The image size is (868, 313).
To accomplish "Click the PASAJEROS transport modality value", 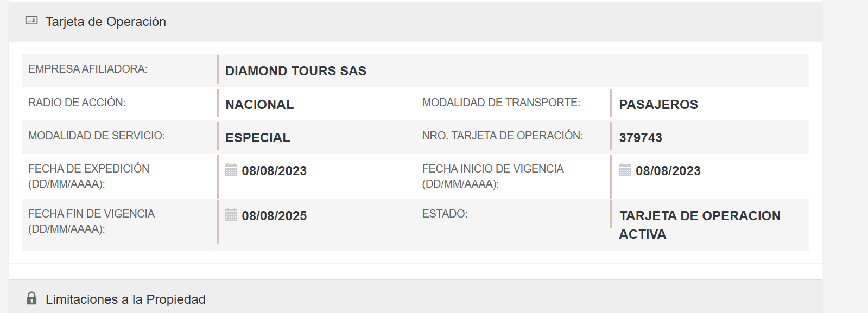I will coord(658,105).
